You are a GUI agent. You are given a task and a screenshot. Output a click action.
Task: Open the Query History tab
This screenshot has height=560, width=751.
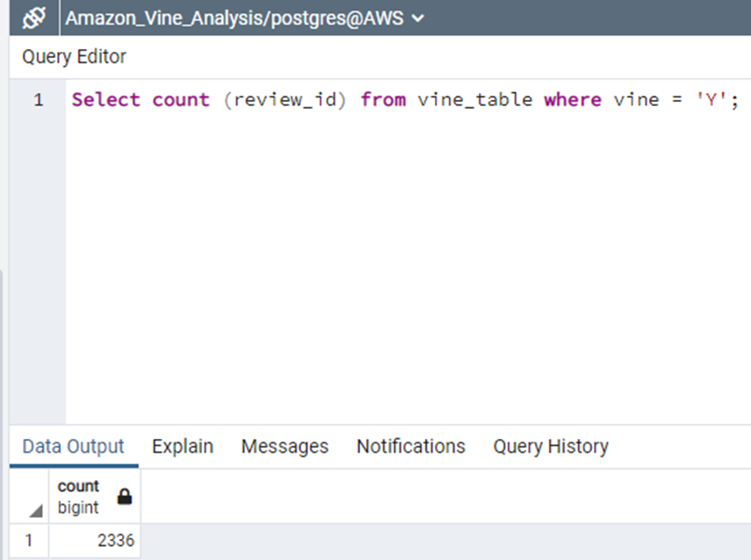pos(551,446)
